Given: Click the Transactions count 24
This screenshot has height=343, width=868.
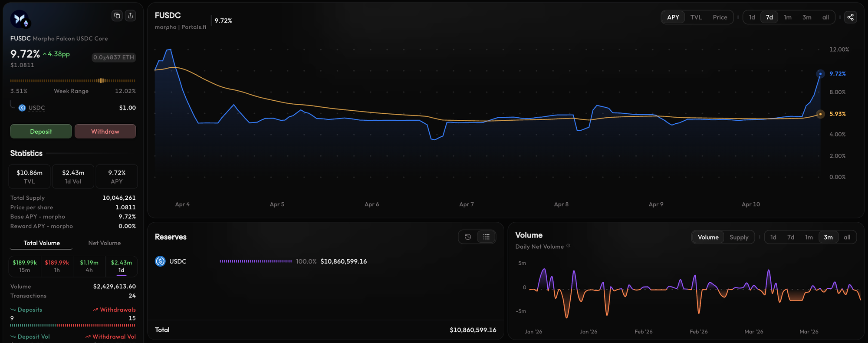Looking at the screenshot, I should (x=132, y=296).
